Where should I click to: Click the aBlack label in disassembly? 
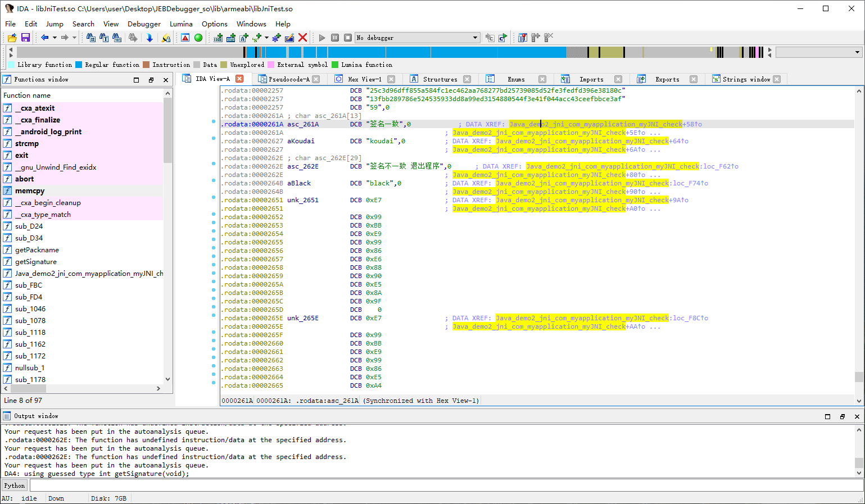coord(299,183)
